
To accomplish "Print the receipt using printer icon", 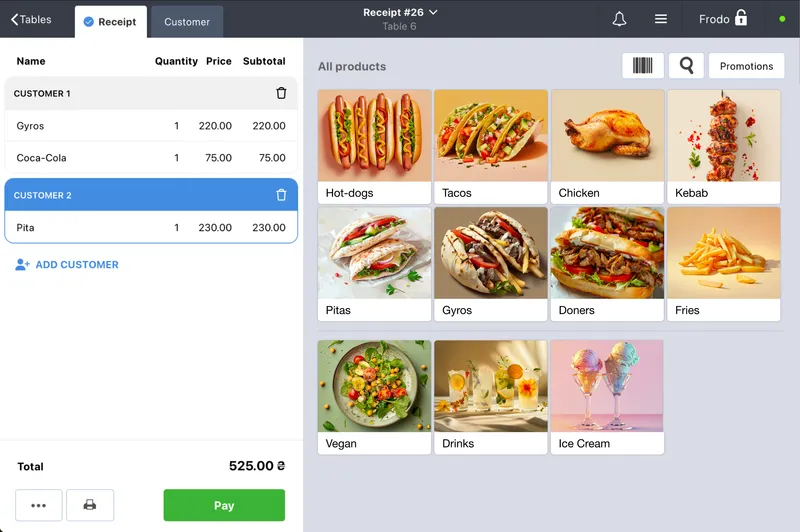I will pos(90,505).
